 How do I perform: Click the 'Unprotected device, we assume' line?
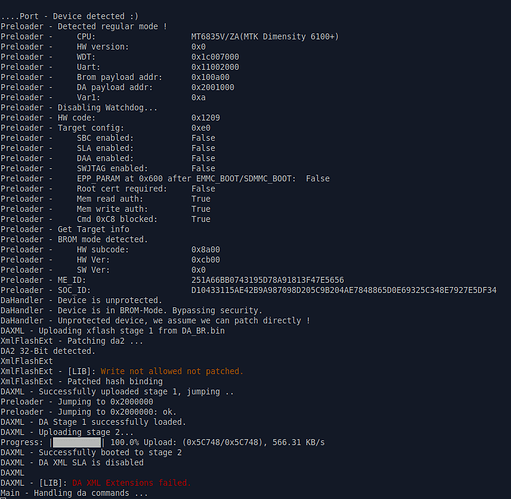coord(155,321)
